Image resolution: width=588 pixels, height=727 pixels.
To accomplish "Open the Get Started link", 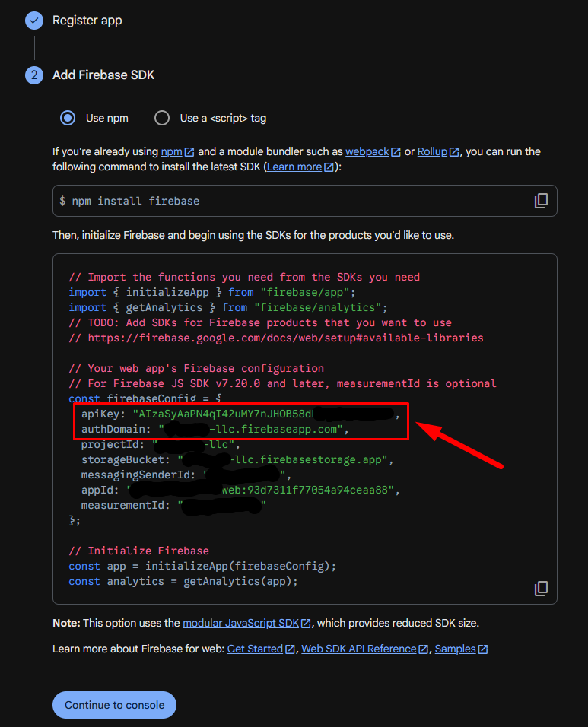I will click(x=261, y=649).
